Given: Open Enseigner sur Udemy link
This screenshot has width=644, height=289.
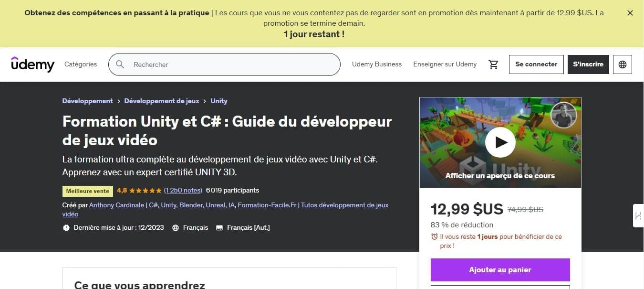Looking at the screenshot, I should (445, 64).
